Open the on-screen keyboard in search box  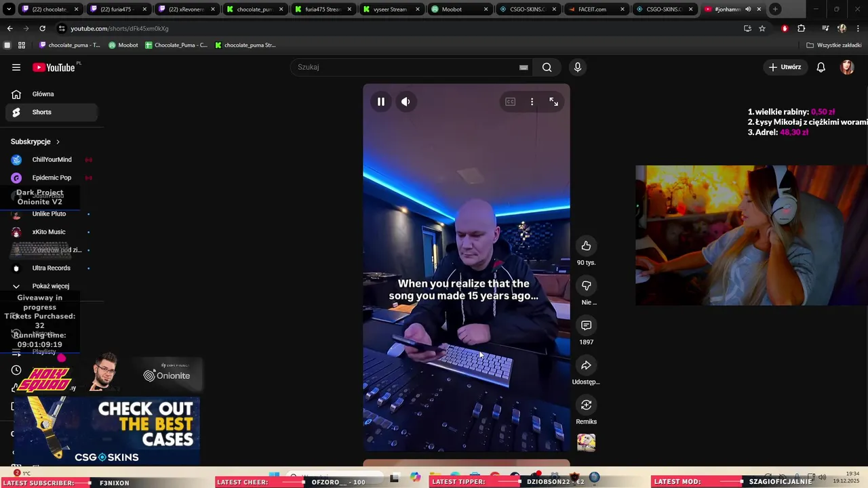(524, 67)
